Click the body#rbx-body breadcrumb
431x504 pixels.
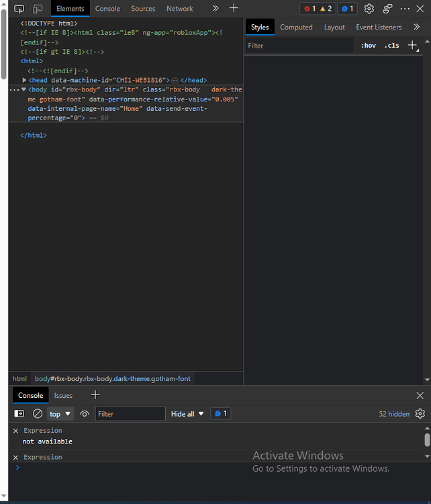click(x=112, y=378)
